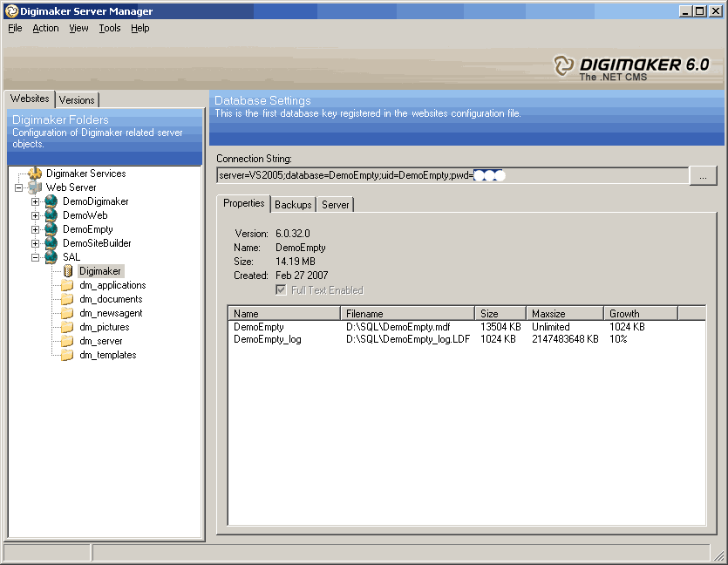The image size is (728, 565).
Task: Click the dm_documents folder icon
Action: click(67, 299)
